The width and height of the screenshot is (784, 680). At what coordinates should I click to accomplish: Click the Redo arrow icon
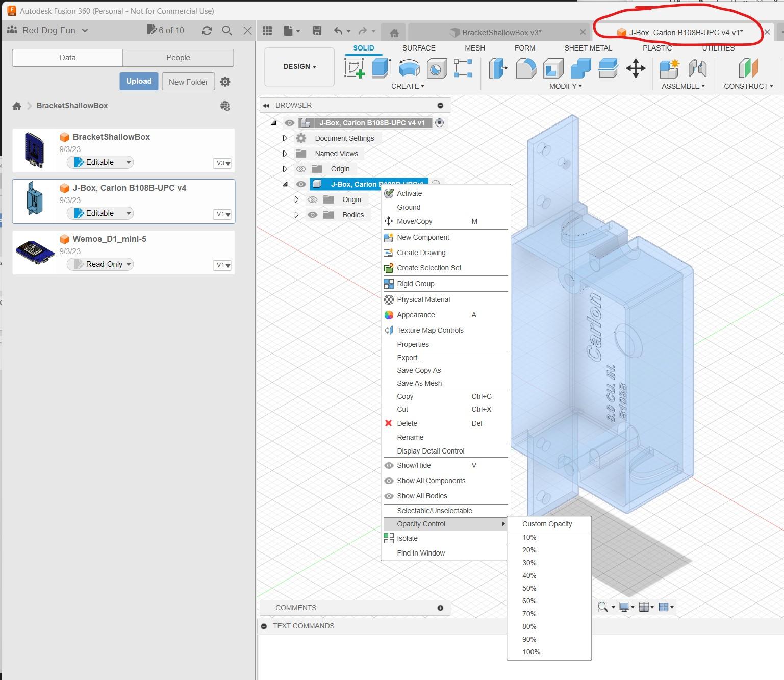pos(363,31)
